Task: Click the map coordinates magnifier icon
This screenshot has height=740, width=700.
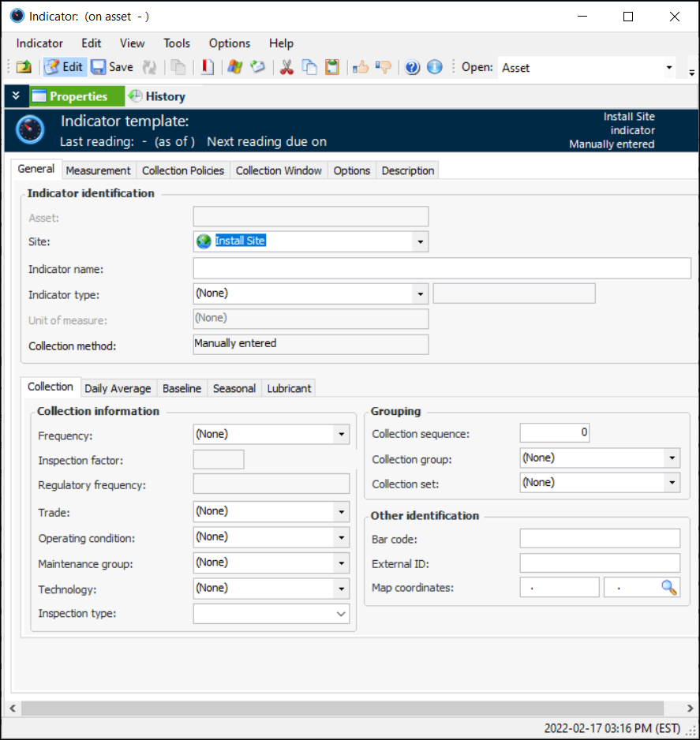Action: (669, 587)
